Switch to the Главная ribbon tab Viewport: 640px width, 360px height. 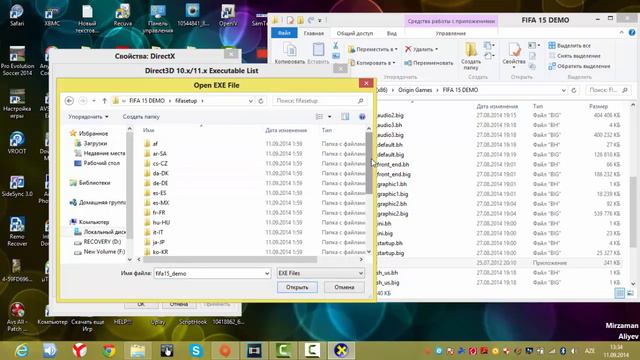(314, 33)
